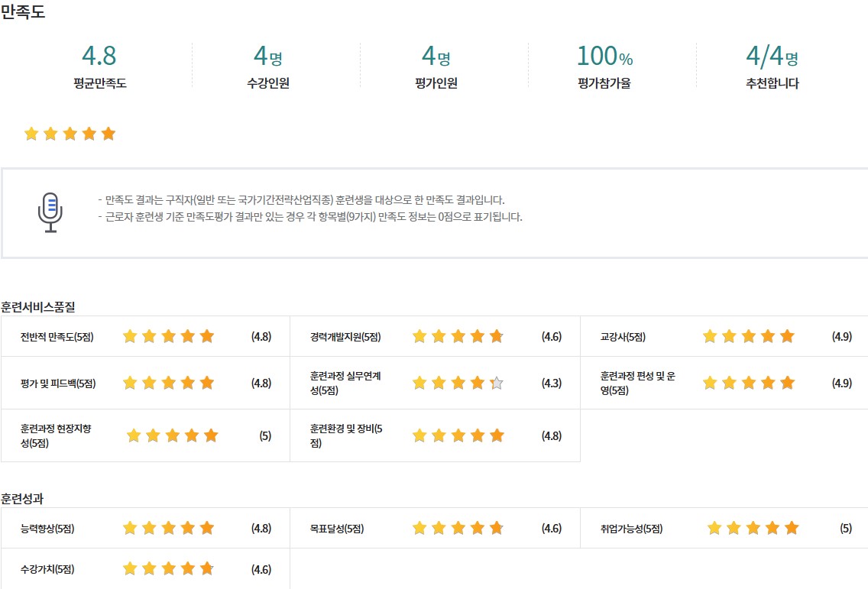Screen dimensions: 868x589
Task: Click the 훈련서비스품질 section heading
Action: (x=37, y=307)
